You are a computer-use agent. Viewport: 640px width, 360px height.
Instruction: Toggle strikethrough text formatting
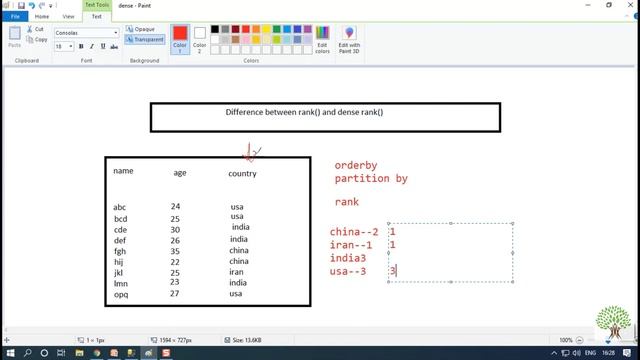[114, 47]
